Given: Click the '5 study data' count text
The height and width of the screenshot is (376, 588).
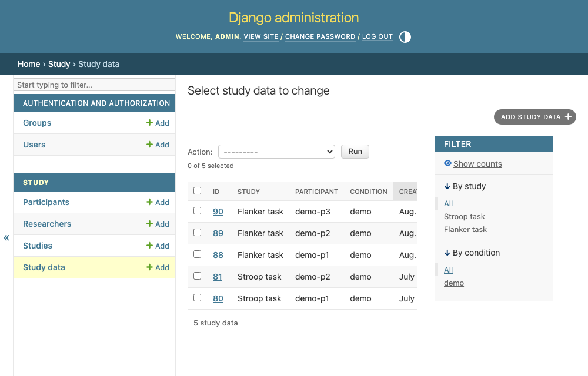Looking at the screenshot, I should [x=216, y=323].
